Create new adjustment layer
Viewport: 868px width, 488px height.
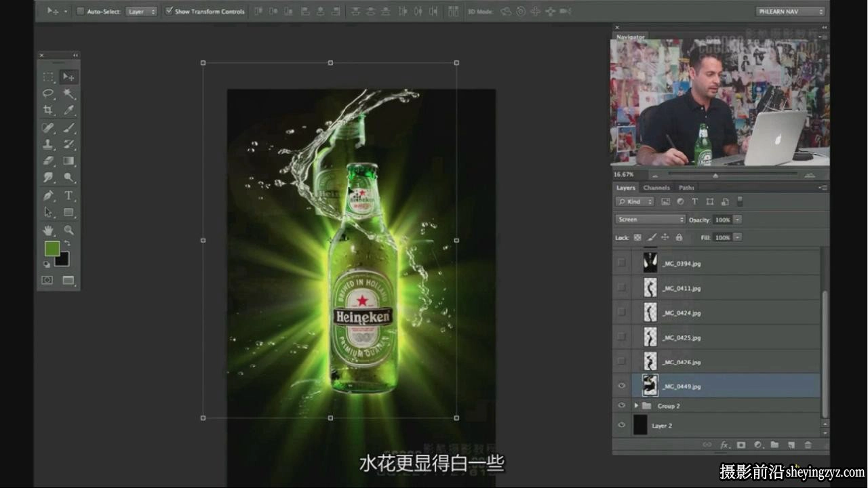(757, 445)
